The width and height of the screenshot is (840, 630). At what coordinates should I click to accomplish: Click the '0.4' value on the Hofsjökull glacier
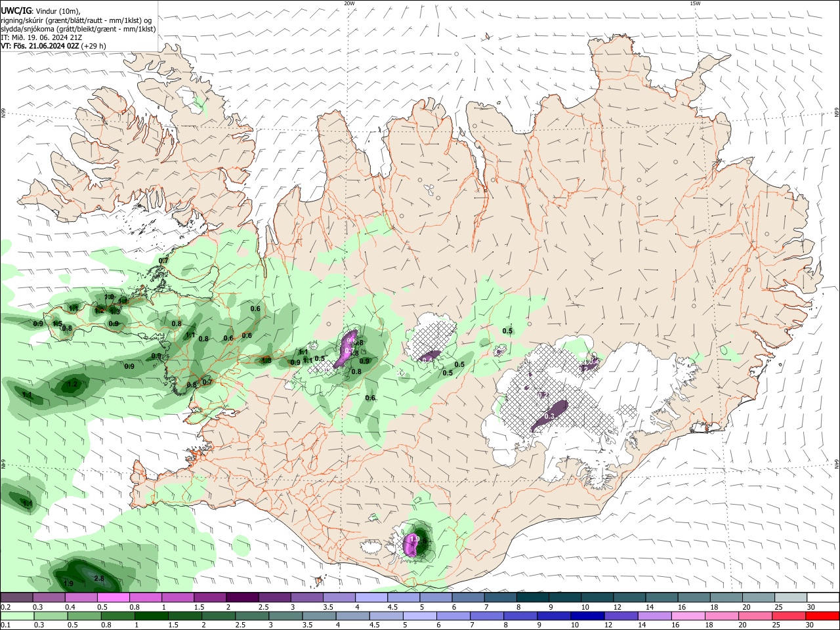[x=429, y=360]
